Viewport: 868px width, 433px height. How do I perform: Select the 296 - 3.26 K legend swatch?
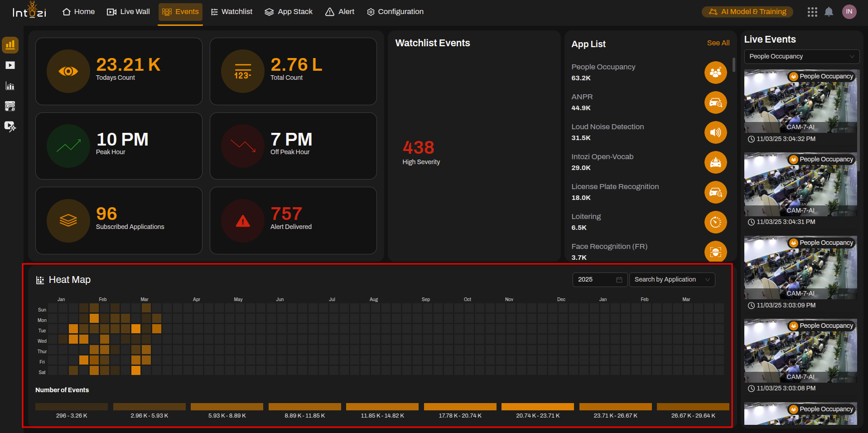click(x=71, y=406)
